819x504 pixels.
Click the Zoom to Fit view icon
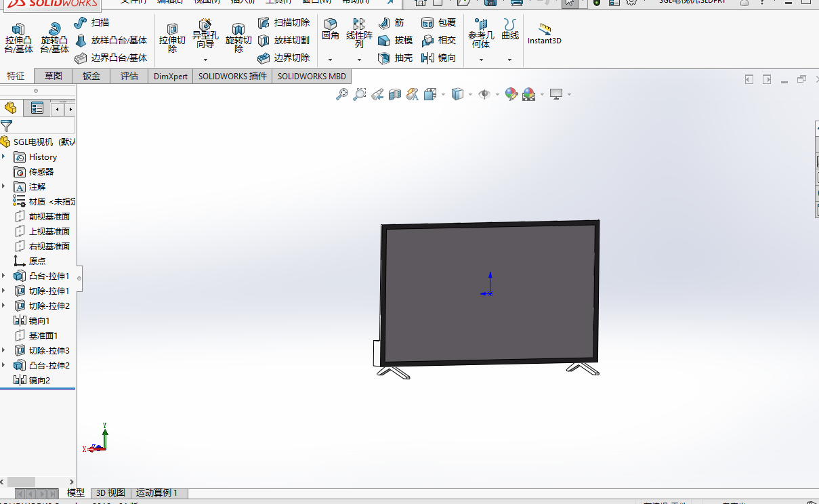[x=342, y=95]
